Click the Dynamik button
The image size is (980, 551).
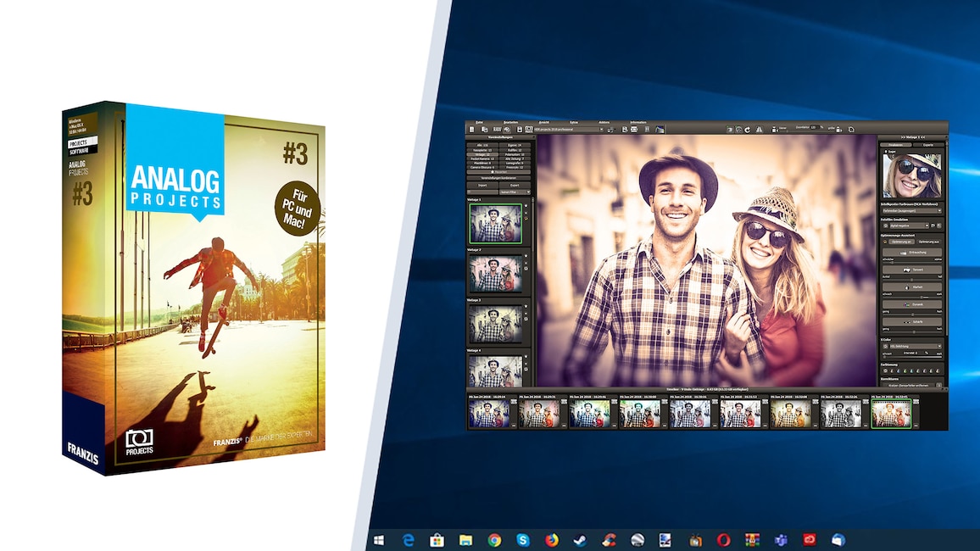point(912,304)
